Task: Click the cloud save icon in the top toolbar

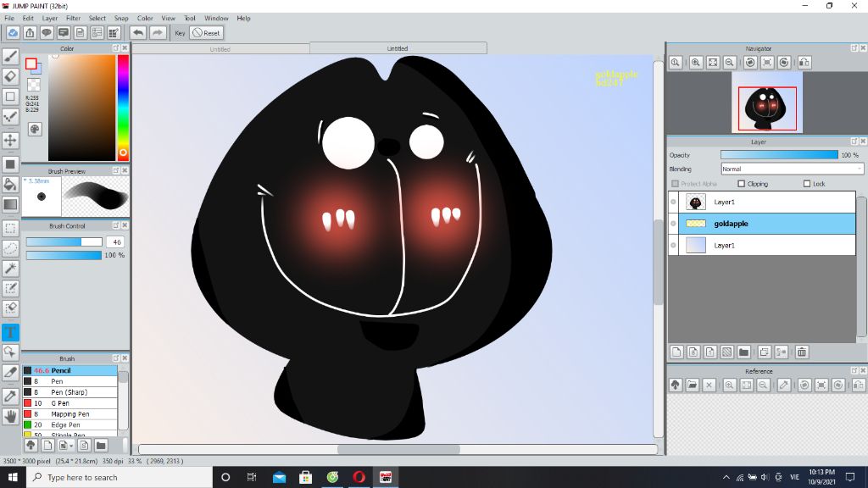Action: 13,33
